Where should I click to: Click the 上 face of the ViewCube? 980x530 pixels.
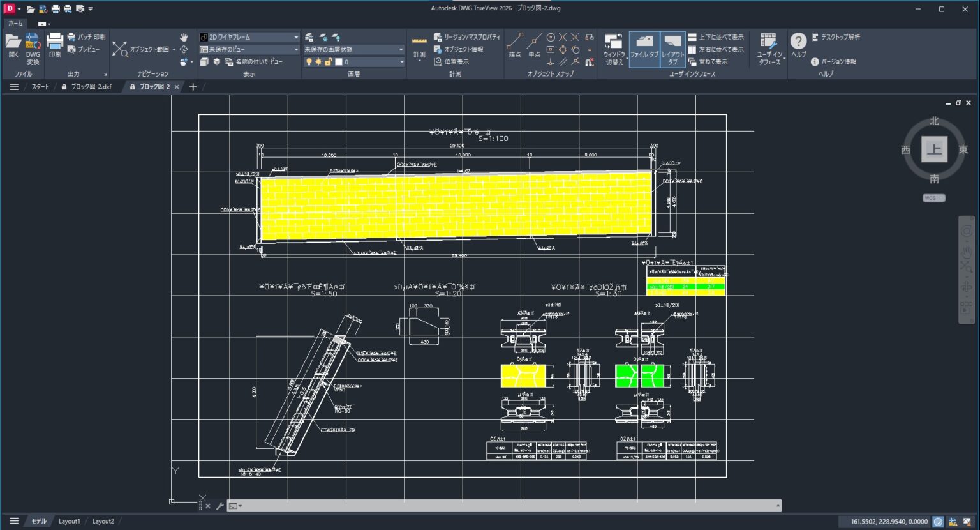pyautogui.click(x=934, y=149)
